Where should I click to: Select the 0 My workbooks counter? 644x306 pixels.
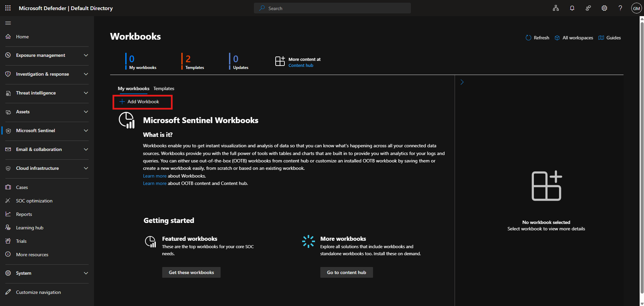point(141,61)
